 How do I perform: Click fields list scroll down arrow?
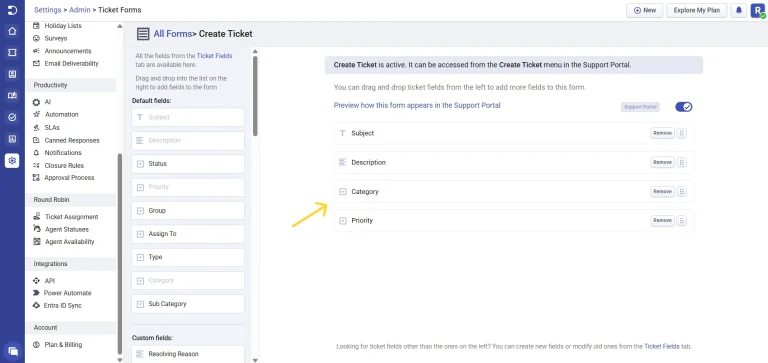[x=255, y=360]
